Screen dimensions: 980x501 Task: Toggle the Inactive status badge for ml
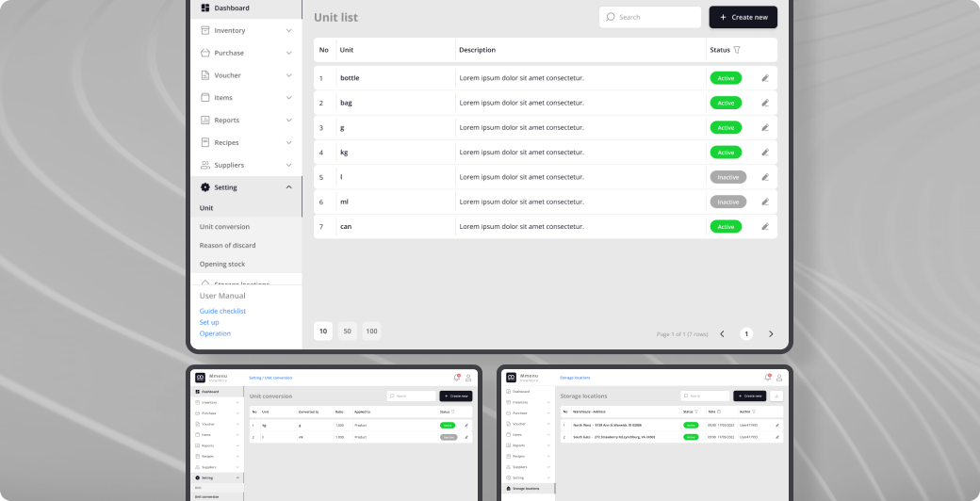727,202
